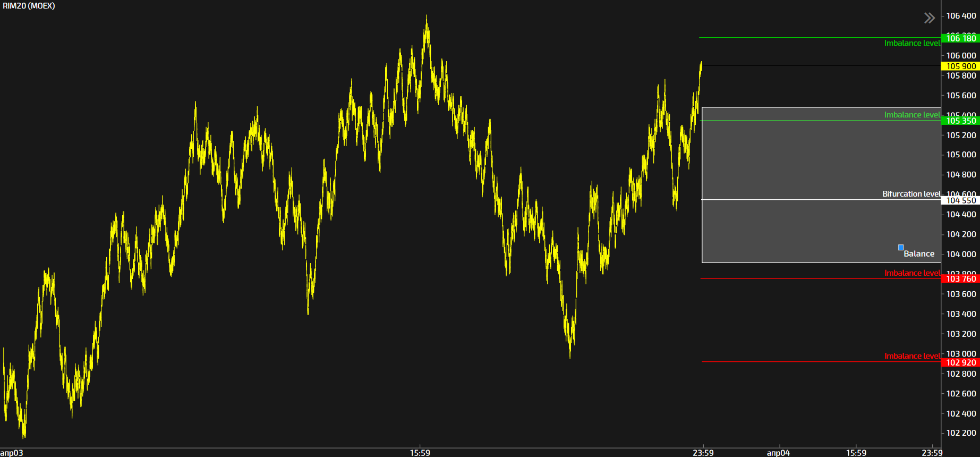Click the апр03 date label on time axis
Viewport: 980px width, 457px height.
[x=12, y=453]
